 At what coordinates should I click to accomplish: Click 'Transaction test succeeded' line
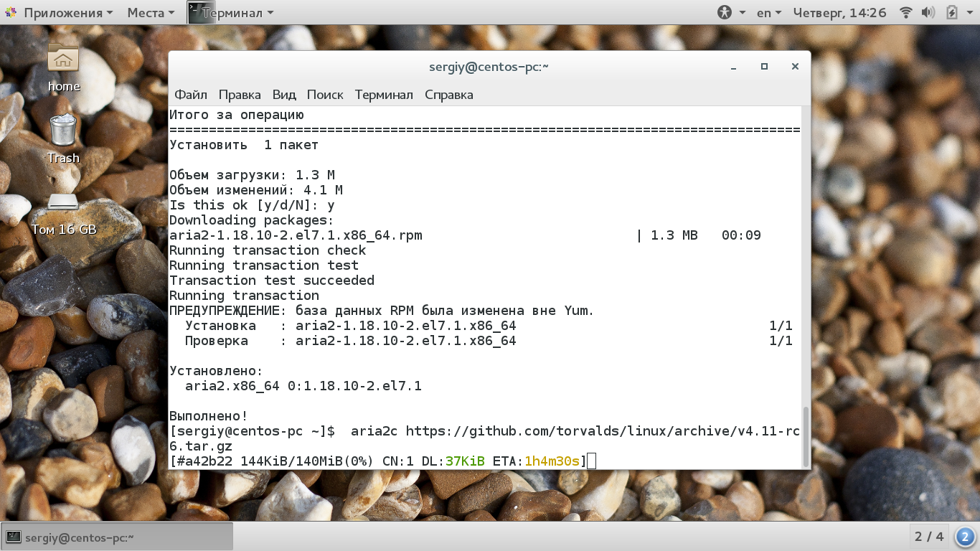272,281
